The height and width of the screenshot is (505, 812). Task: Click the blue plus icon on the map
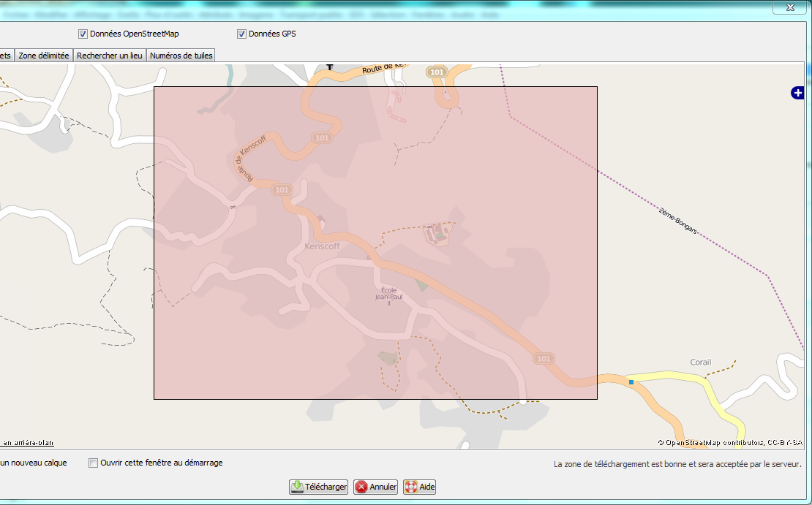point(797,92)
